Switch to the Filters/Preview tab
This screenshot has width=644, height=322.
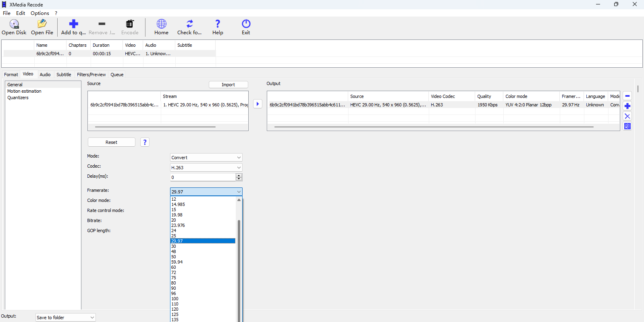coord(91,75)
